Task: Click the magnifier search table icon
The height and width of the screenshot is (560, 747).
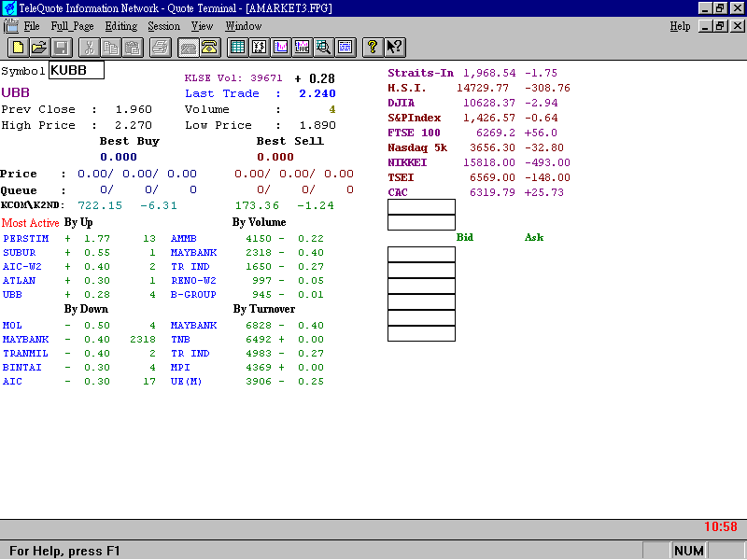Action: click(x=324, y=48)
